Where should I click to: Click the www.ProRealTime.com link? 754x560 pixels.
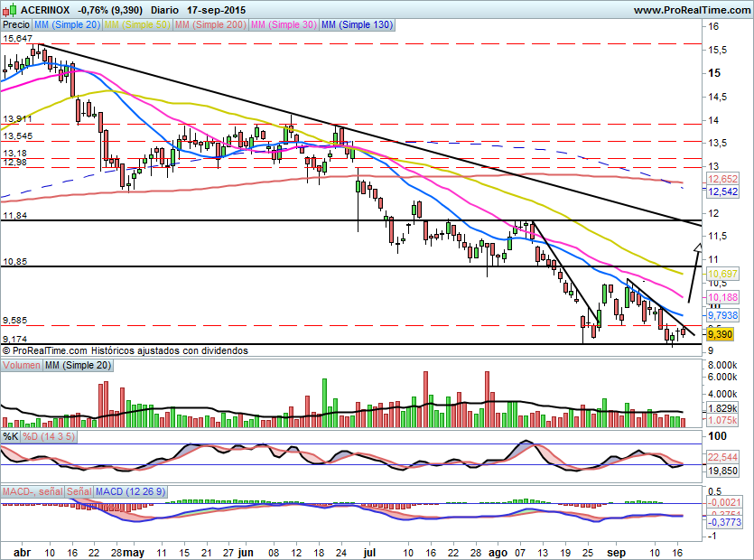(691, 9)
